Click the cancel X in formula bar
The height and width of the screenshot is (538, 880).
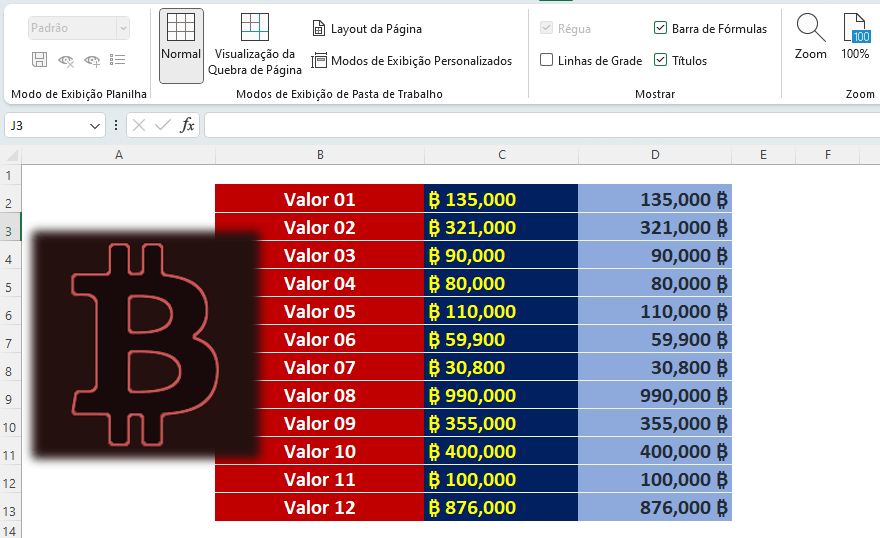tap(139, 125)
